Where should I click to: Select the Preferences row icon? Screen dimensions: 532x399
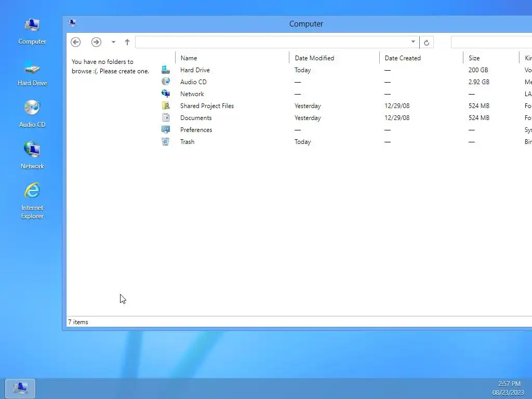166,129
